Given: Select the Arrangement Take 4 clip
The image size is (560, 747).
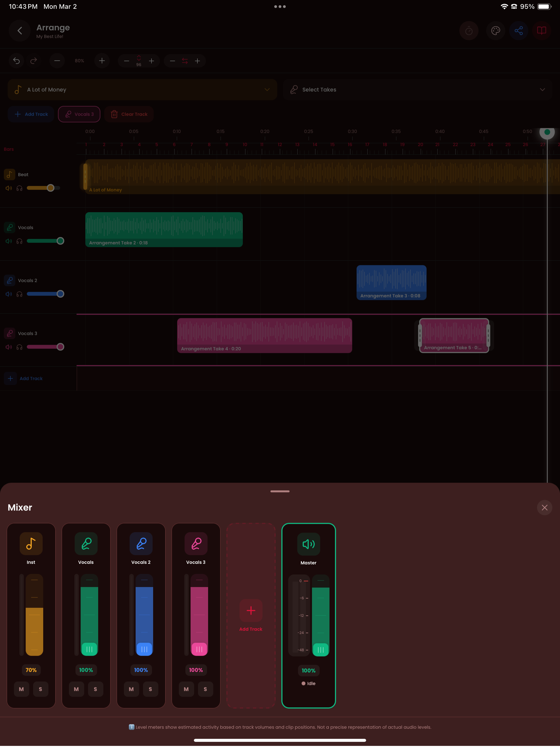Looking at the screenshot, I should (264, 336).
